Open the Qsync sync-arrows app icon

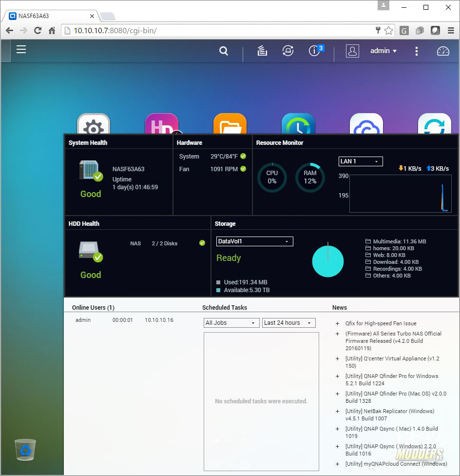(435, 124)
